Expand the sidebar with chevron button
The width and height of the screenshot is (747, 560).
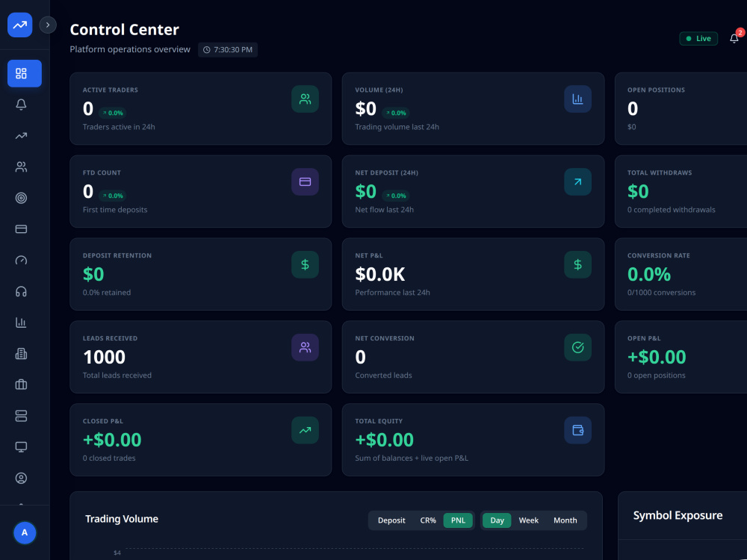48,25
